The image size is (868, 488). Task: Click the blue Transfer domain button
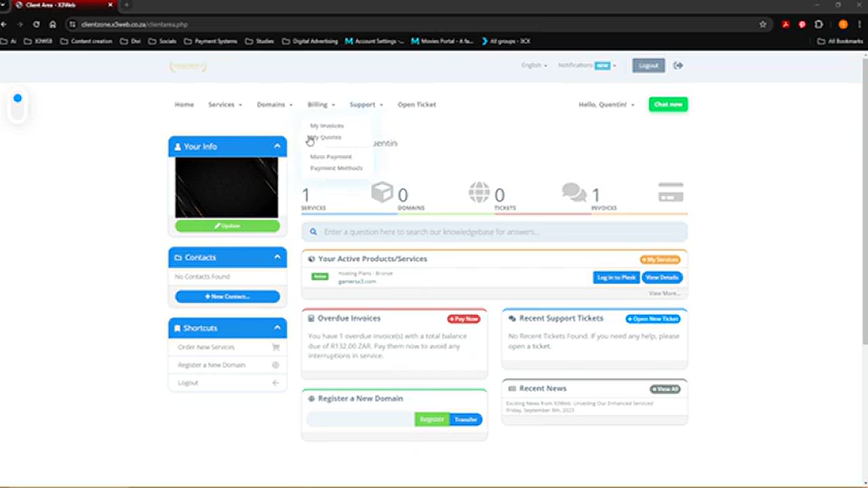pyautogui.click(x=466, y=419)
